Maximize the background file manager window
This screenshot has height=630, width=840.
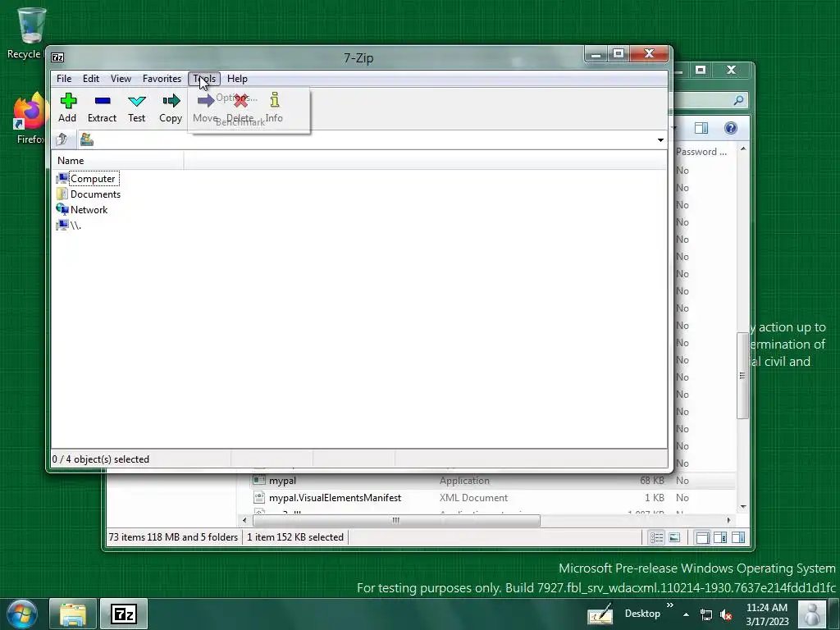click(701, 70)
